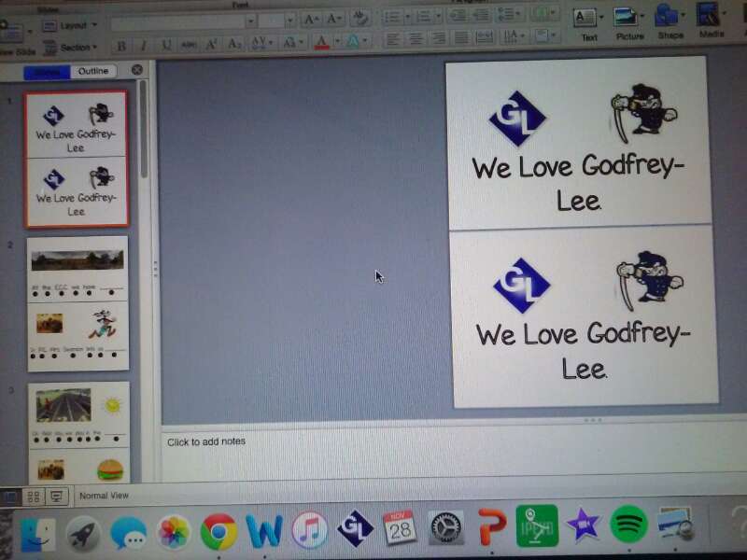The width and height of the screenshot is (747, 560).
Task: Center align text
Action: (x=416, y=39)
